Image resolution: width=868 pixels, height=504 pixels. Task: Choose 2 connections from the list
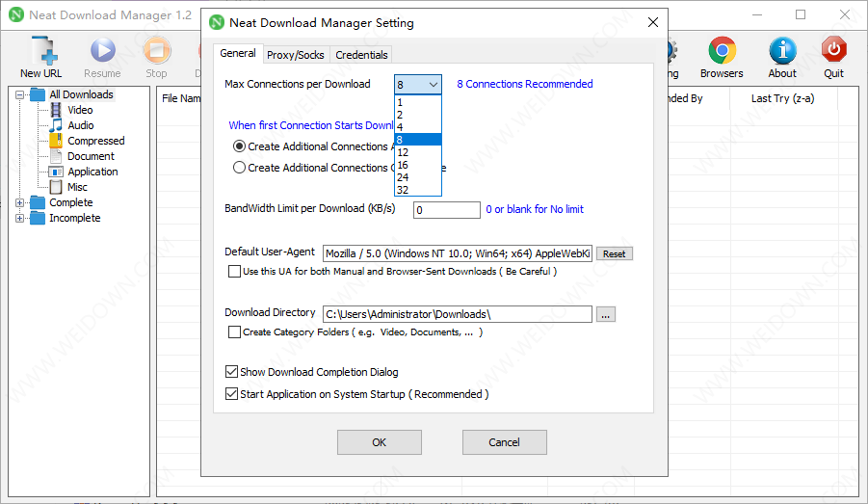[418, 115]
